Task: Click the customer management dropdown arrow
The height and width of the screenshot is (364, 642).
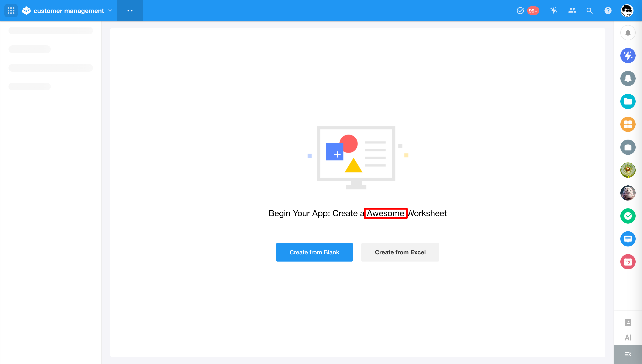Action: pos(110,11)
